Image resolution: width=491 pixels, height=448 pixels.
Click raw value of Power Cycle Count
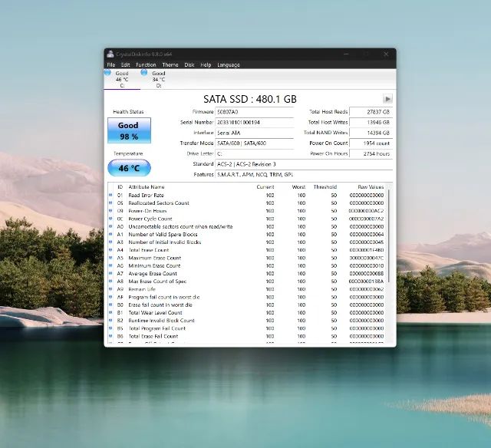click(x=366, y=219)
